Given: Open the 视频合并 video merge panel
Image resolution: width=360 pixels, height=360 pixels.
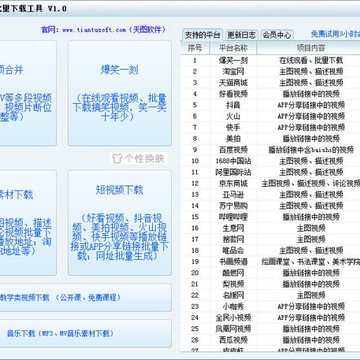Looking at the screenshot, I should point(28,93).
